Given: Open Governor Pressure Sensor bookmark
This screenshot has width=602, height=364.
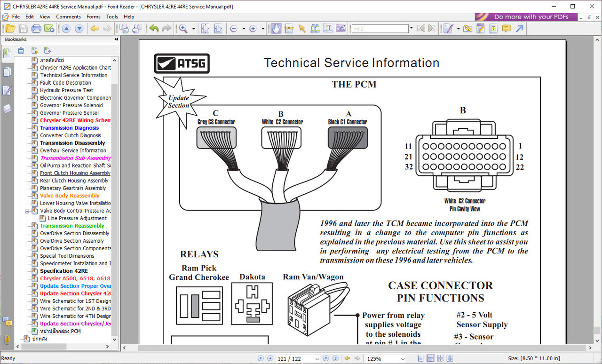Looking at the screenshot, I should pos(70,113).
